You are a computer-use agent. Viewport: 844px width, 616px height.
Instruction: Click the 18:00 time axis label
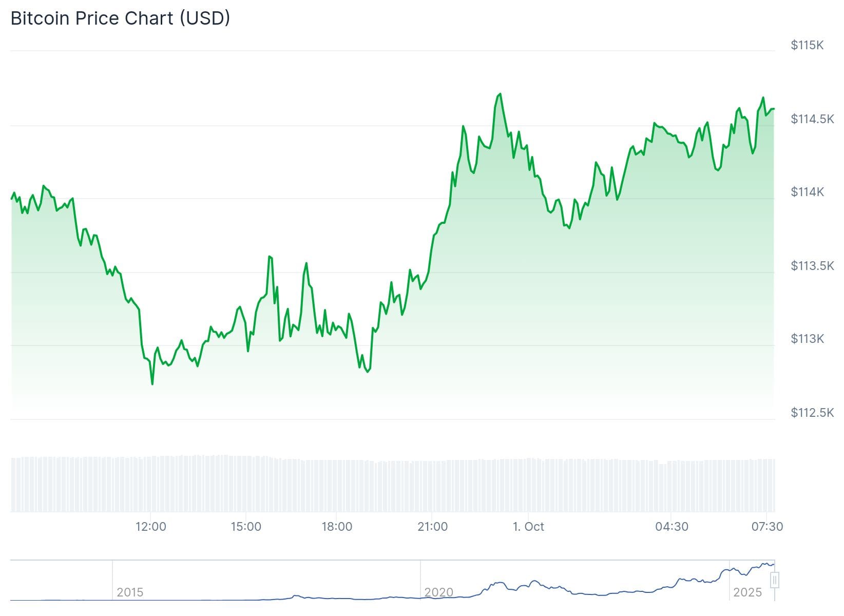click(337, 527)
